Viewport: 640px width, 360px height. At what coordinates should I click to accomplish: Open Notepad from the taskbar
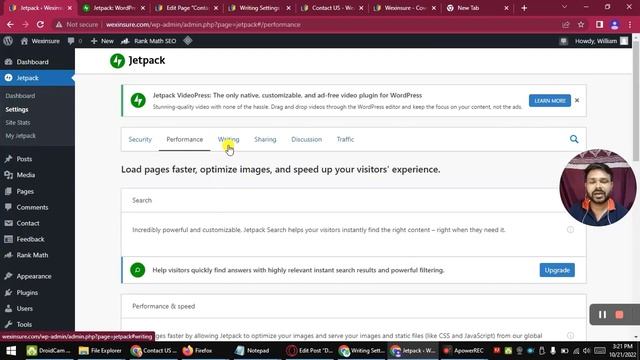tap(253, 351)
